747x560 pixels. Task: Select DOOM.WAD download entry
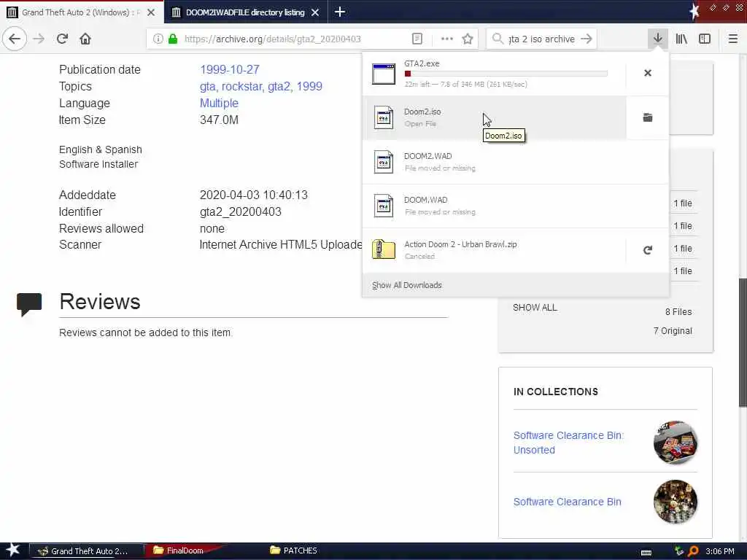(x=516, y=206)
